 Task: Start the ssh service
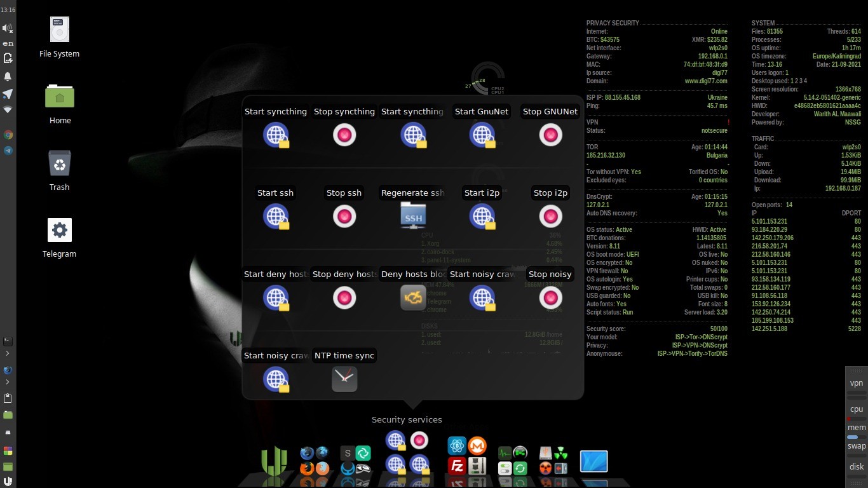pos(276,216)
